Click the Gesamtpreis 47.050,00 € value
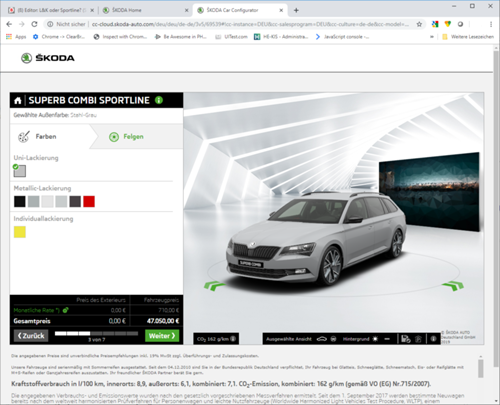The height and width of the screenshot is (405, 500). click(163, 321)
